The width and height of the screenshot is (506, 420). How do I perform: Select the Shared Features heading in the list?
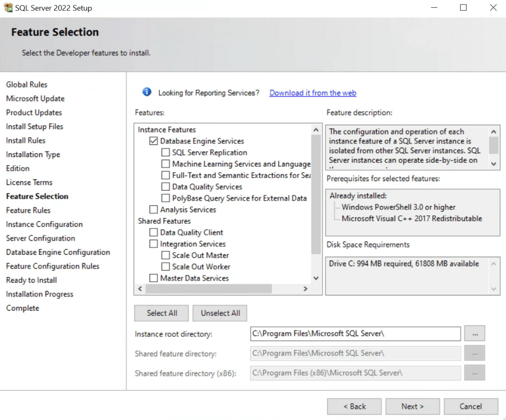[164, 221]
